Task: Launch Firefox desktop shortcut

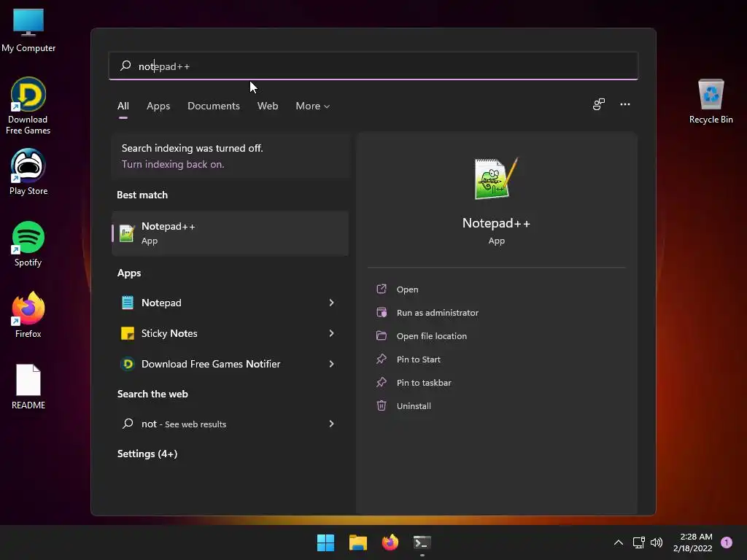Action: point(28,315)
